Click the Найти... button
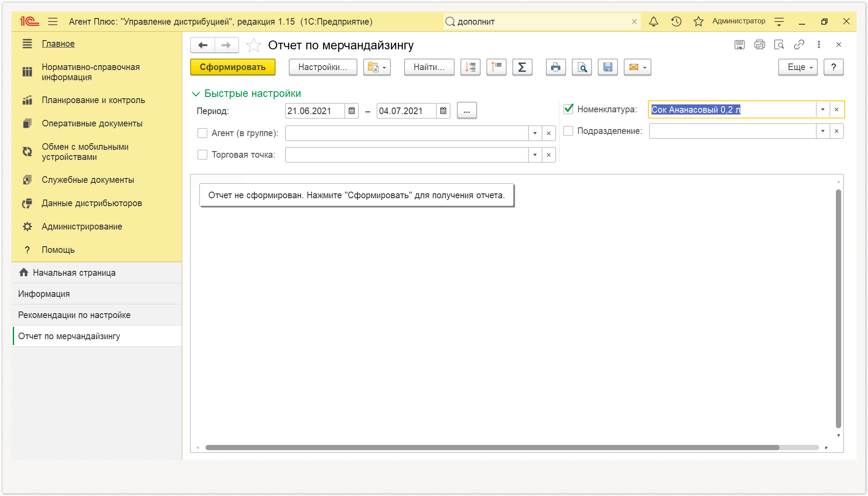 coord(429,67)
